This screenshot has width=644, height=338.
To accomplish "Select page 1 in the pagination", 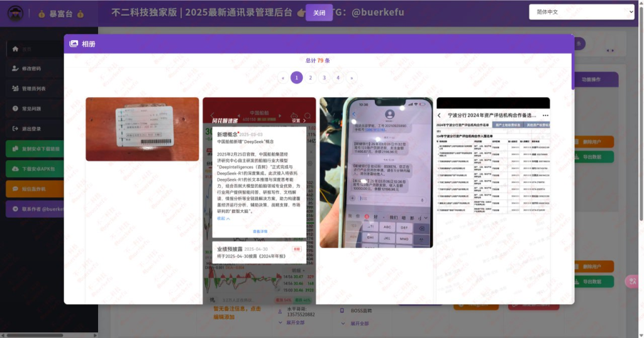I will point(297,77).
